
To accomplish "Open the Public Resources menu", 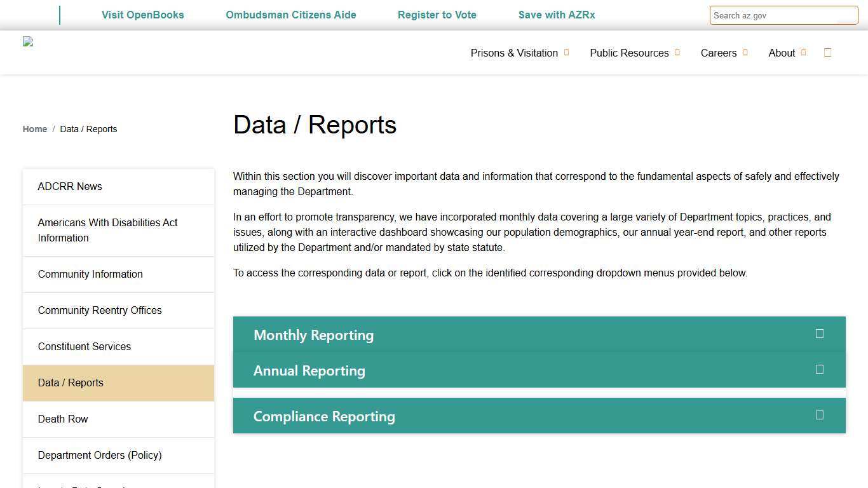I will pos(628,53).
